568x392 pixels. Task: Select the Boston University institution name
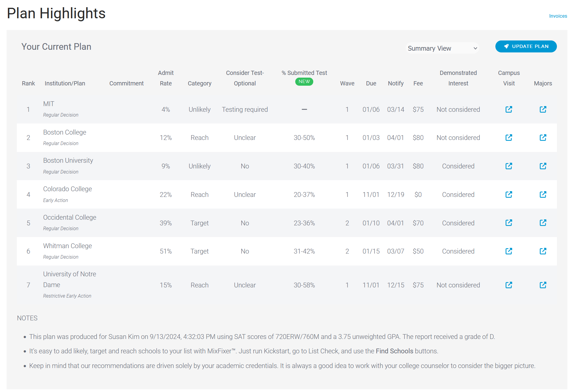pos(68,161)
